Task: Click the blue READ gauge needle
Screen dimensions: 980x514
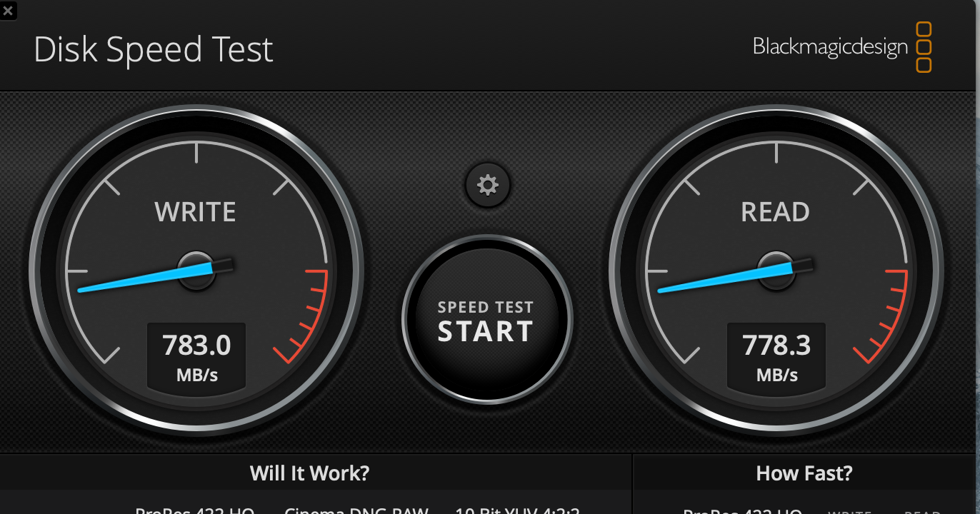Action: point(726,278)
